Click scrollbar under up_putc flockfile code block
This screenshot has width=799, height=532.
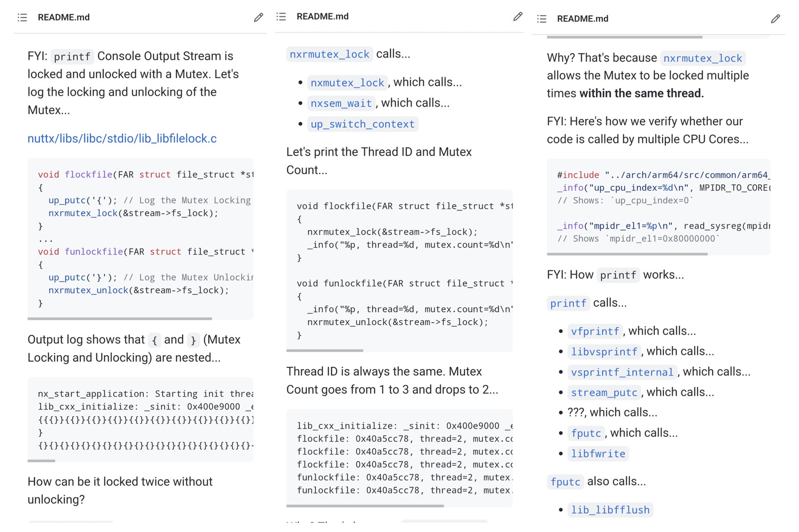[x=120, y=319]
